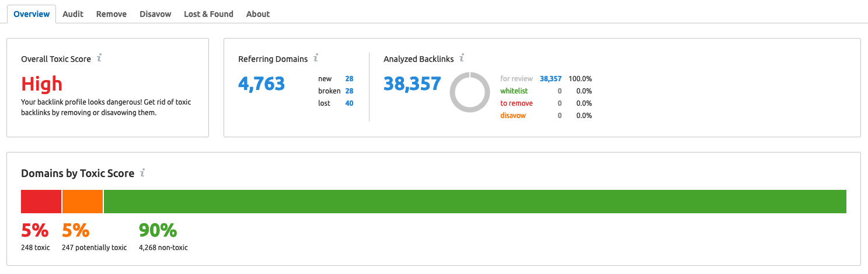The image size is (868, 274).
Task: Click the red toxic bar segment
Action: [41, 202]
